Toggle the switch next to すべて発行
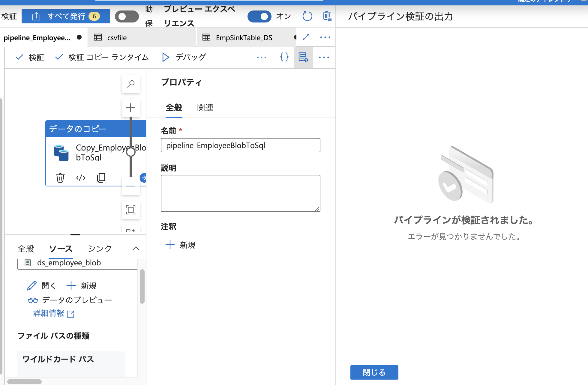588x385 pixels. coord(127,16)
